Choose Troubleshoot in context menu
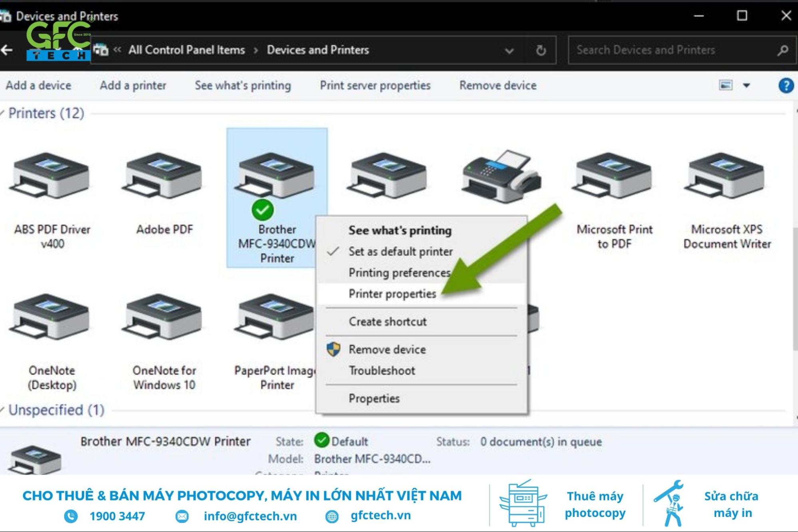798x532 pixels. pos(382,371)
